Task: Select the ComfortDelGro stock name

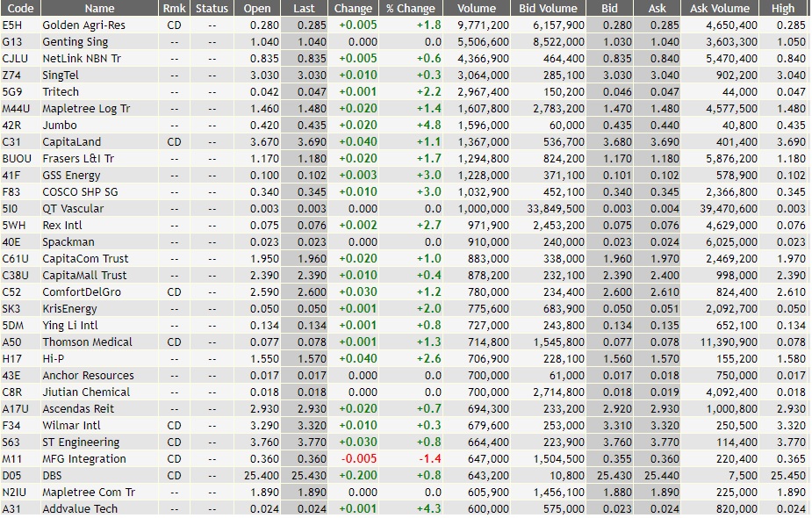Action: point(82,292)
